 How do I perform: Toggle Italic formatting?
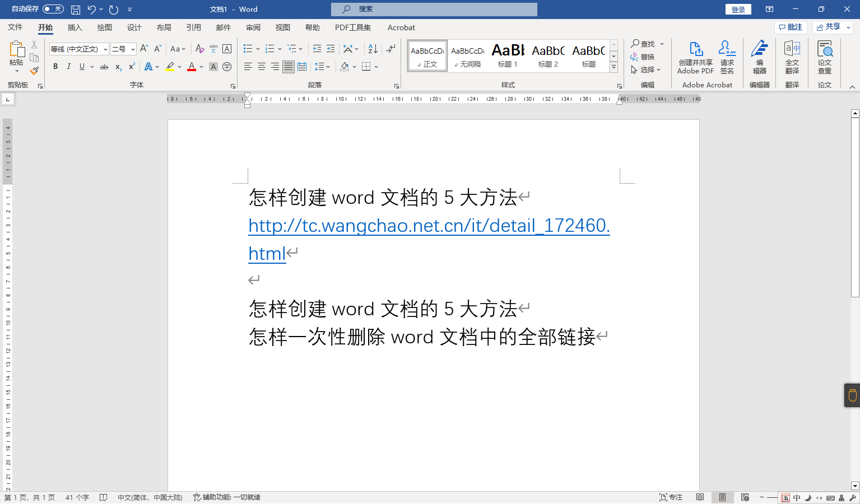69,67
